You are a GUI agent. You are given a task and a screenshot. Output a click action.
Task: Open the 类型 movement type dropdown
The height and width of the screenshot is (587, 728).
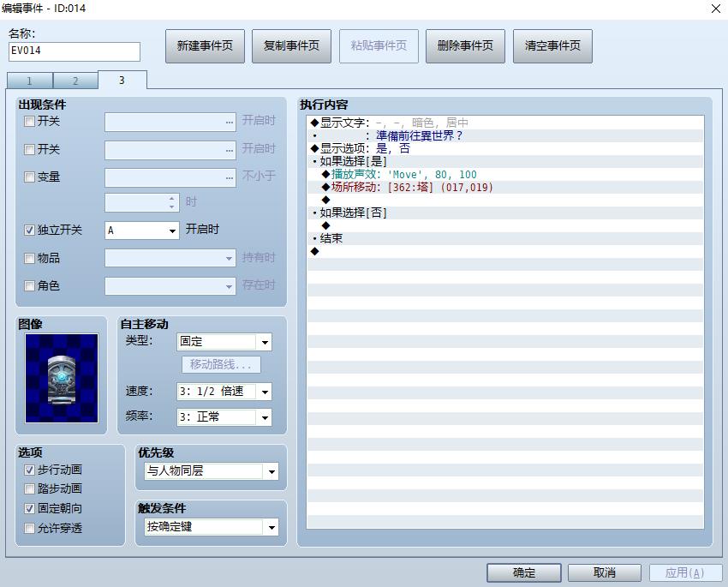(x=224, y=342)
